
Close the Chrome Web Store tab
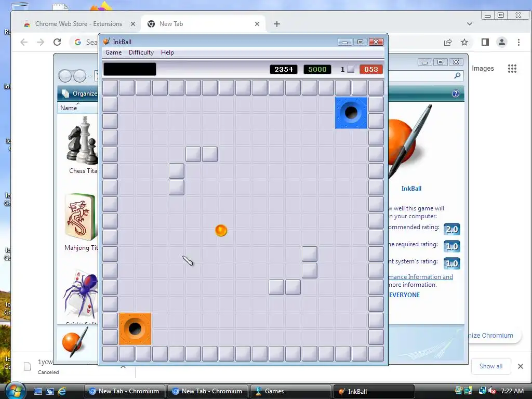133,24
